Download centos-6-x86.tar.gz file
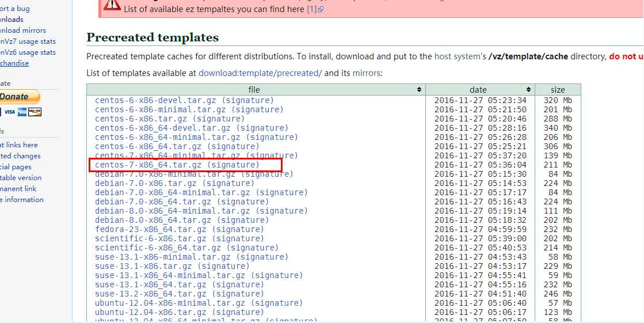The width and height of the screenshot is (644, 323). coord(141,119)
